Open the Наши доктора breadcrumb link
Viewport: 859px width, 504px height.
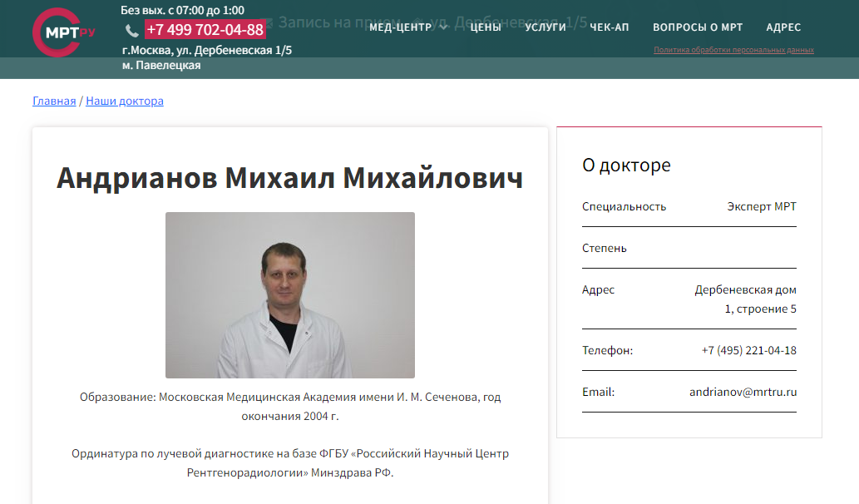125,101
